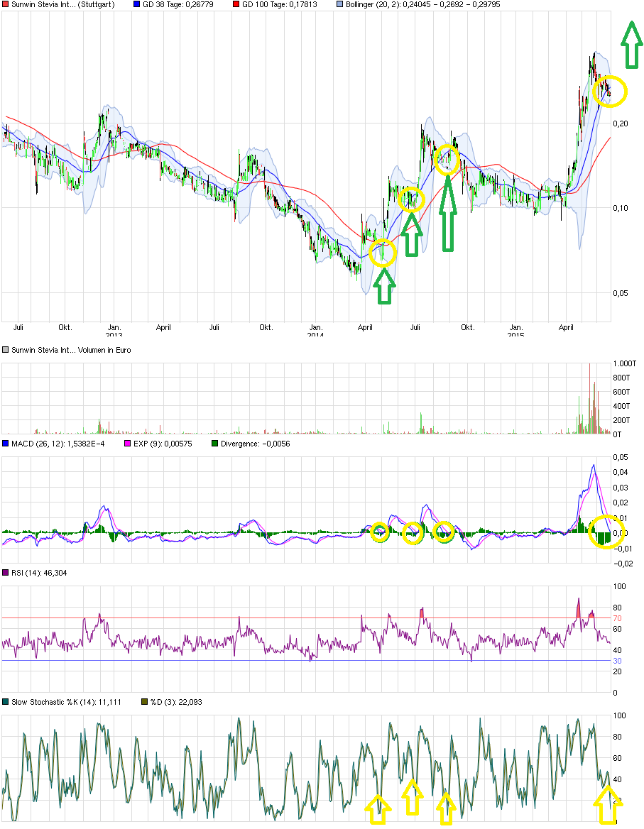Click the magenta EXP (9) legend swatch

click(127, 444)
